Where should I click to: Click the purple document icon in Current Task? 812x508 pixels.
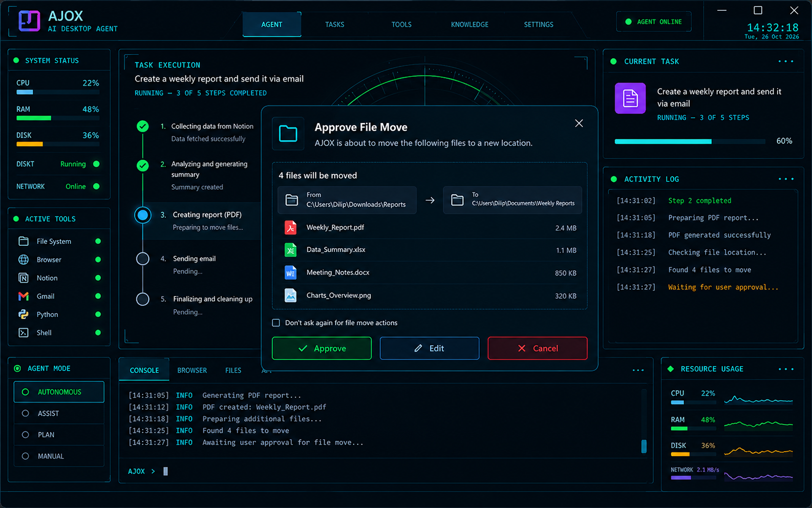pos(630,98)
